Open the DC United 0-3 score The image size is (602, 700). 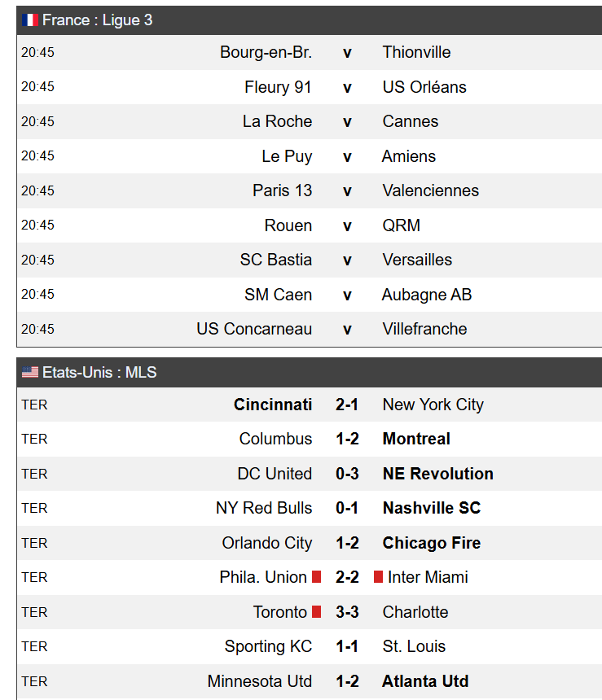coord(347,474)
